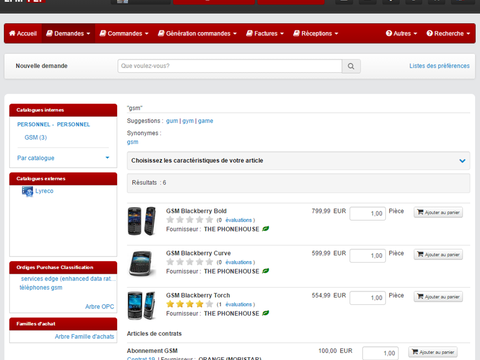Click the GSM Blackberry Bold thumbnail
This screenshot has height=360, width=480.
(142, 221)
